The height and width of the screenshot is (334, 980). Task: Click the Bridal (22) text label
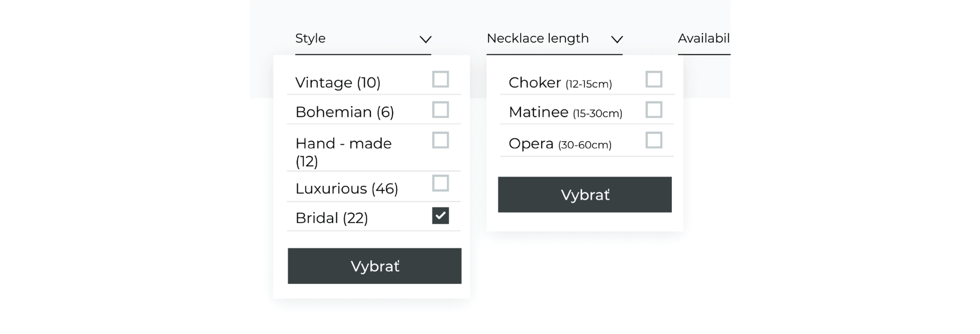click(x=332, y=217)
